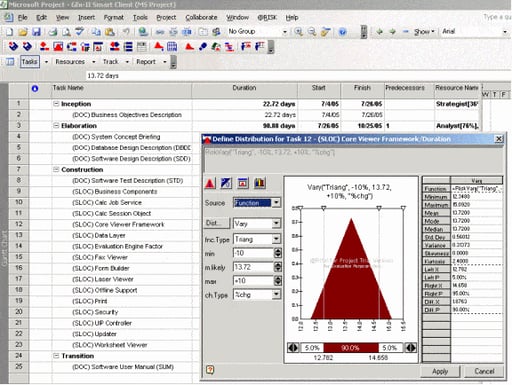
Task: Collapse the Transition summary task
Action: (56, 356)
